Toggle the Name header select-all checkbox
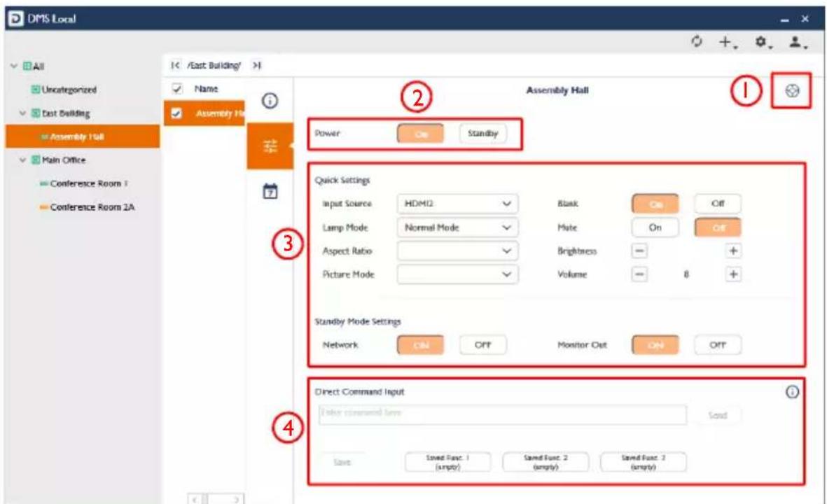Viewport: 827px width, 504px height. pos(177,89)
